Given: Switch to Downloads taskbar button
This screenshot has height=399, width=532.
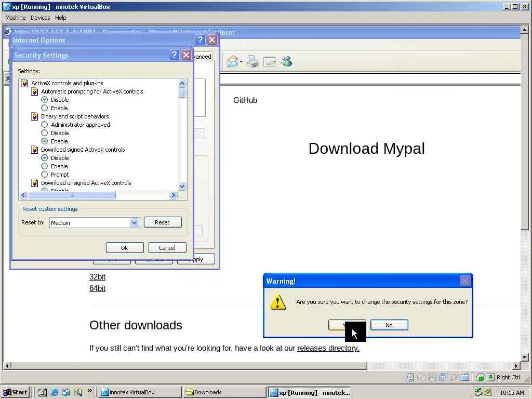Looking at the screenshot, I should [x=224, y=392].
